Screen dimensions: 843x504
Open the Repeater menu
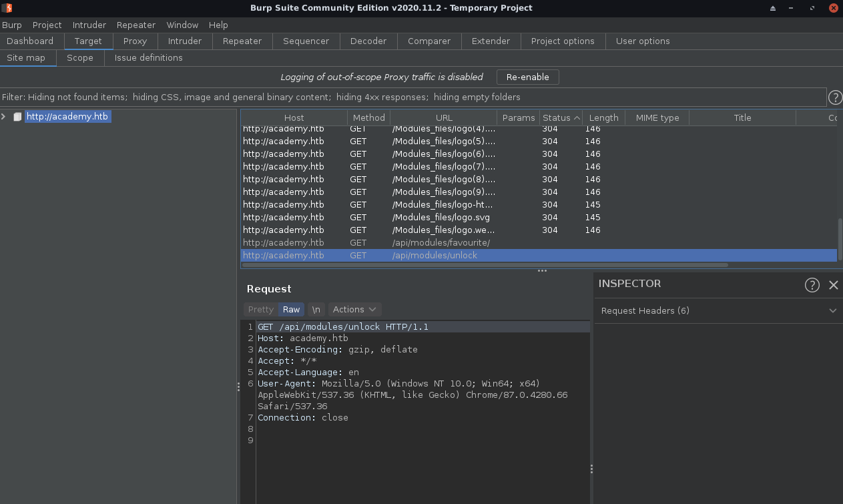coord(136,25)
